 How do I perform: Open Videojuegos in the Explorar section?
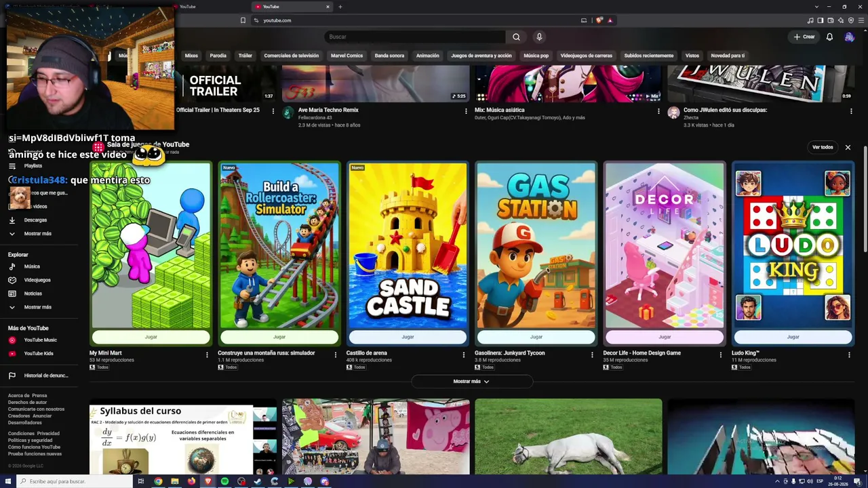pos(37,280)
